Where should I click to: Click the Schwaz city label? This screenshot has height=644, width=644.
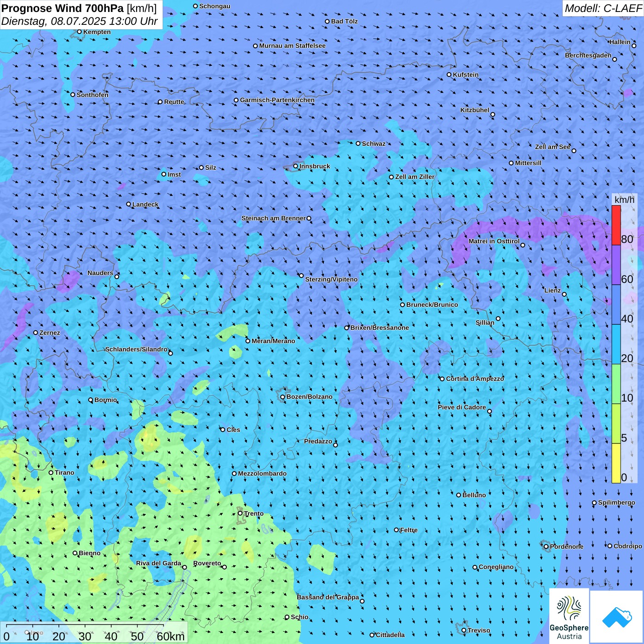[374, 144]
